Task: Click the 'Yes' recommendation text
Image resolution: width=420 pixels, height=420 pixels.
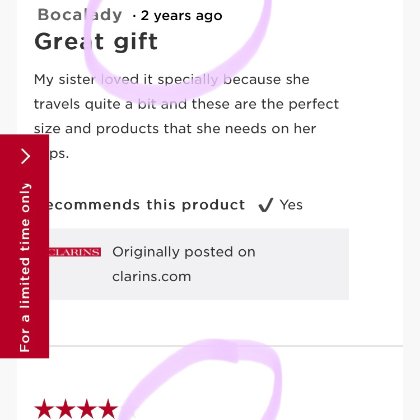Action: click(x=291, y=205)
